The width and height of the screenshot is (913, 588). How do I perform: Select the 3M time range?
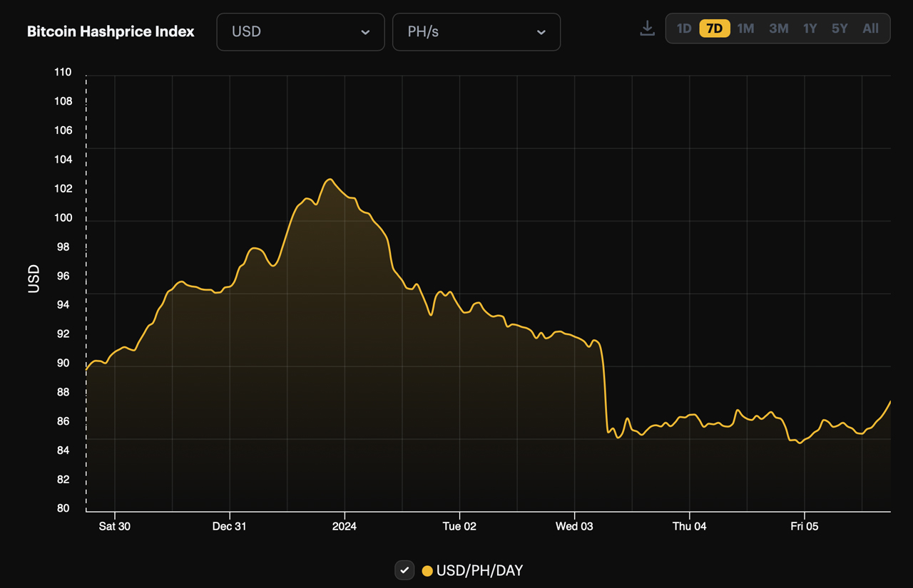click(x=778, y=28)
